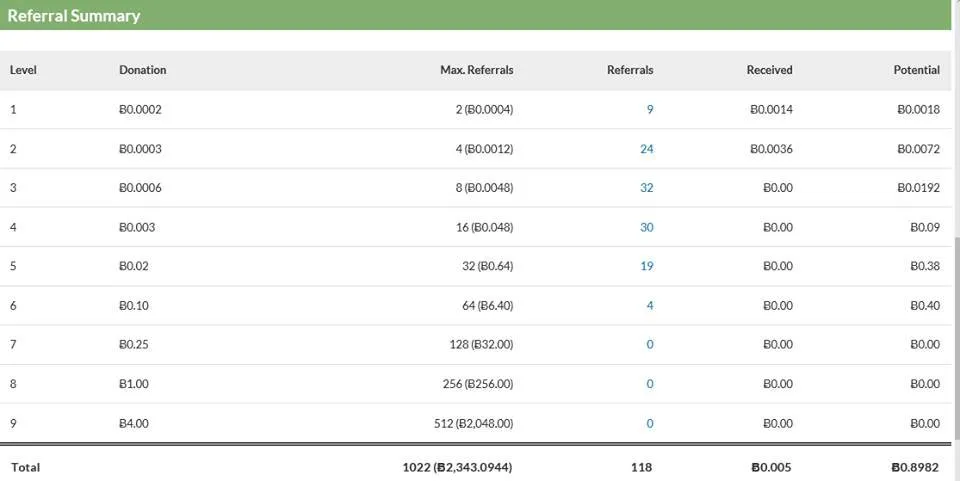
Task: Click the Ƀ0.0036 received value
Action: click(771, 149)
